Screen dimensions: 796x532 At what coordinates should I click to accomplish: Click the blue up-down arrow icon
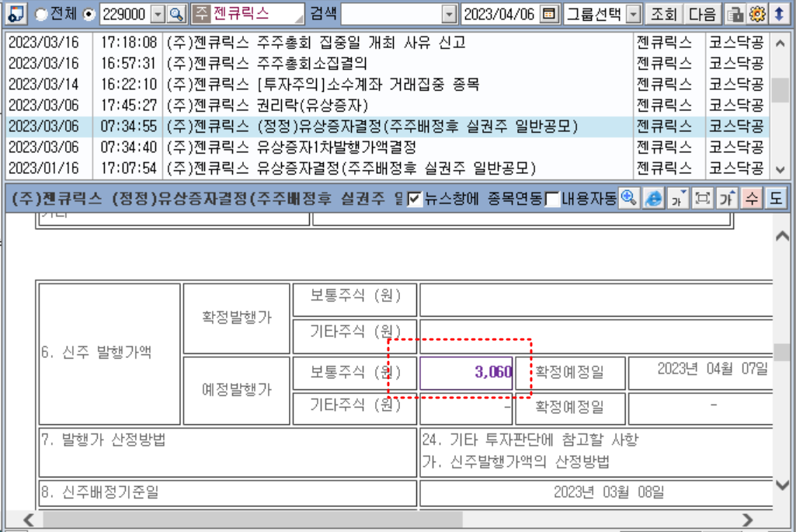pyautogui.click(x=779, y=14)
